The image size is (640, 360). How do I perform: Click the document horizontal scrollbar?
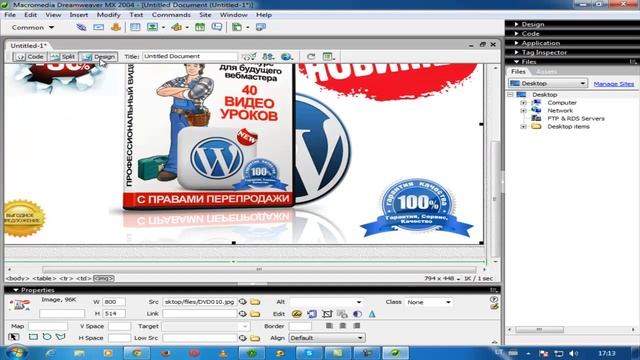[259, 269]
